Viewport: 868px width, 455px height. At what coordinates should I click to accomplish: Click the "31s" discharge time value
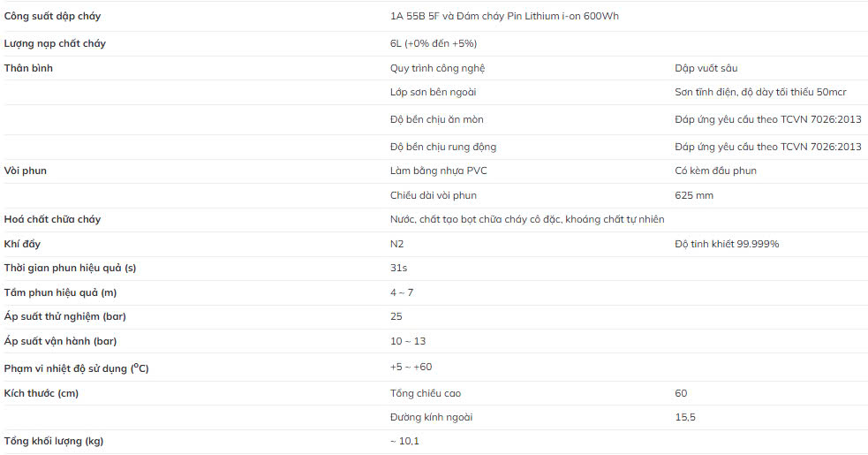pos(398,268)
